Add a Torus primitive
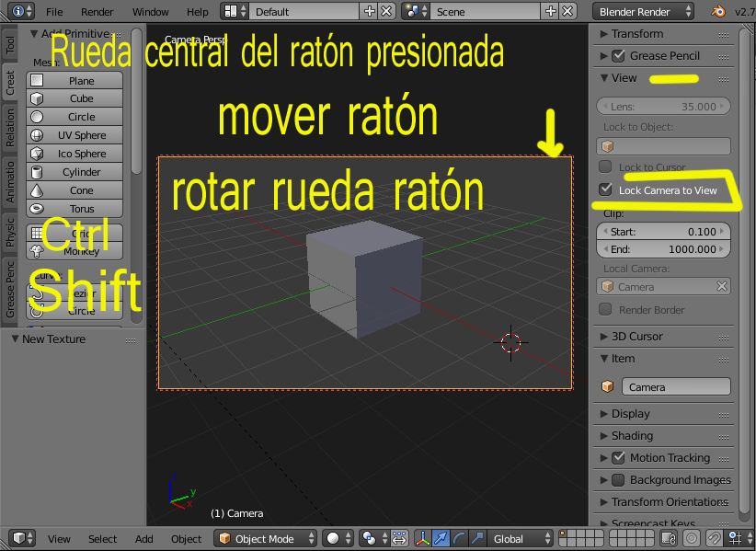This screenshot has width=756, height=551. 74,208
